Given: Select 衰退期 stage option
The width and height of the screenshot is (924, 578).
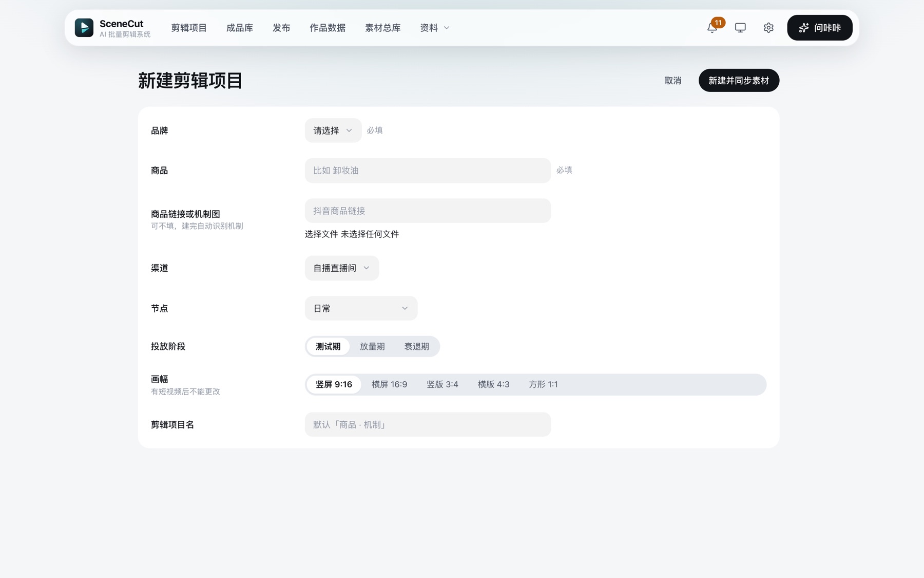Looking at the screenshot, I should [x=416, y=346].
